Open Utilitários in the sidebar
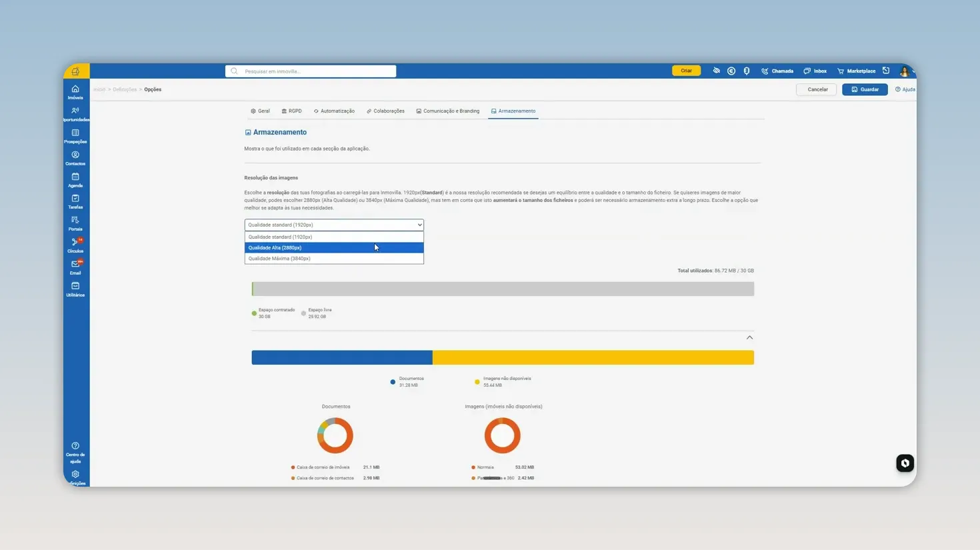 (75, 289)
